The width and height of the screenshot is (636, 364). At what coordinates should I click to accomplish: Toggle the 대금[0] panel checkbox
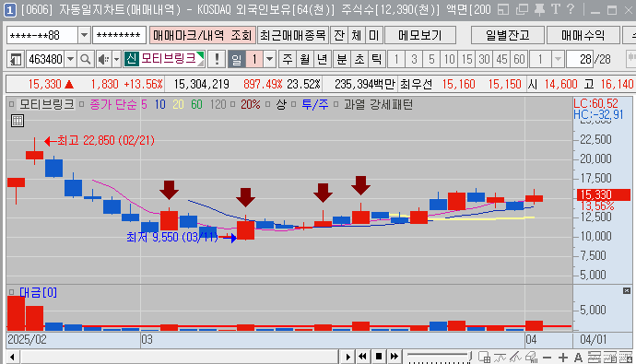click(11, 292)
